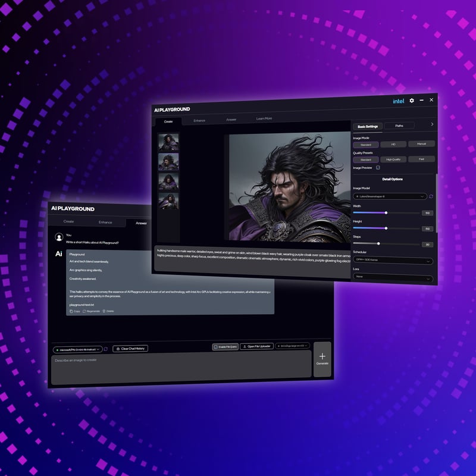Click Clear Chat History button

coord(130,348)
